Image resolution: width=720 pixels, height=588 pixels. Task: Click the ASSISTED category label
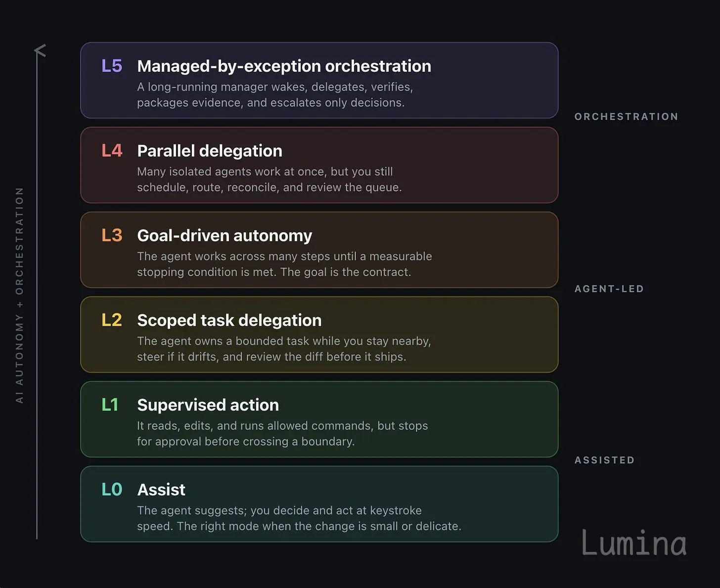coord(604,460)
